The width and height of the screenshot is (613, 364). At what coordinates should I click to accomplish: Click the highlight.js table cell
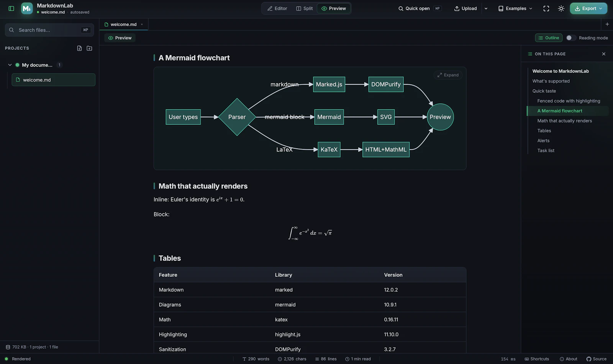(288, 335)
